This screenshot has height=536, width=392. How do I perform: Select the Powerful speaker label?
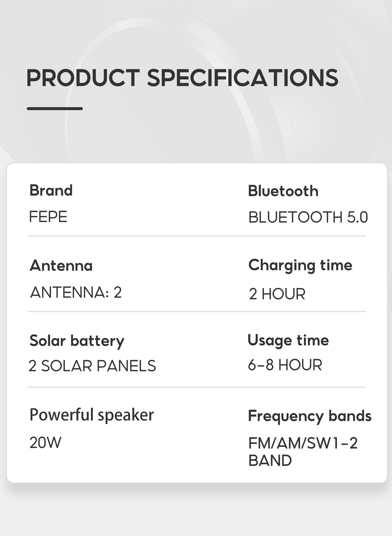click(91, 415)
